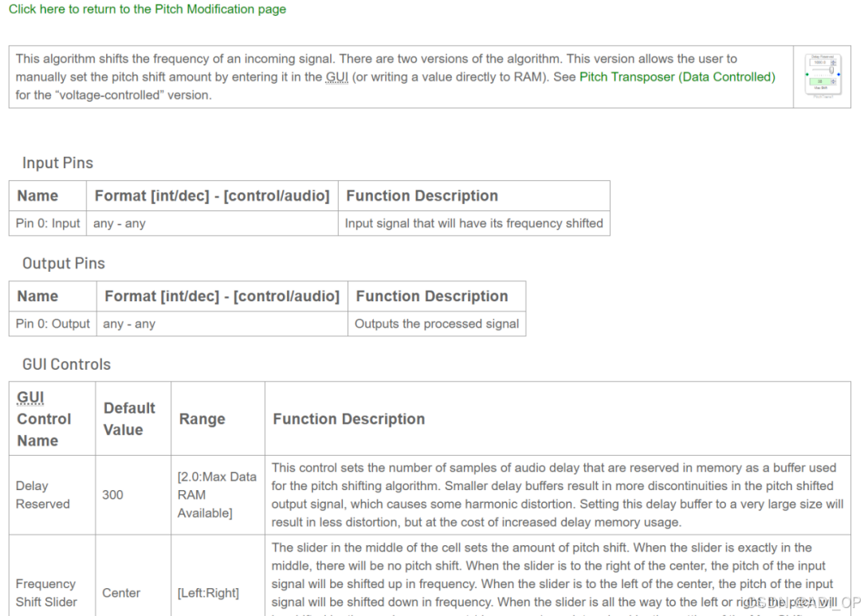Click the '[2.0:Max Data RAM Available]' range cell
Viewport: 864px width, 616px height.
pyautogui.click(x=218, y=495)
